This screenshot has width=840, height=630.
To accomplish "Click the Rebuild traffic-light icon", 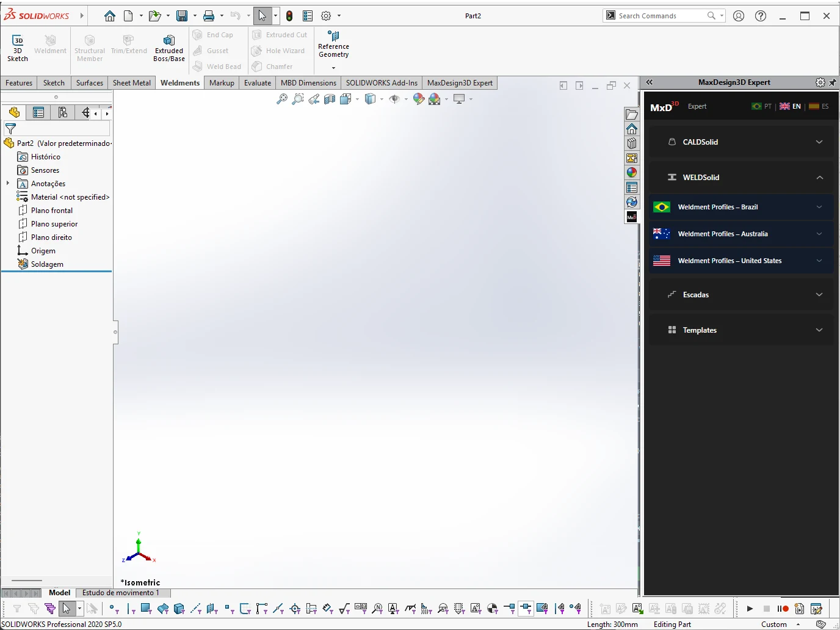I will (x=289, y=16).
